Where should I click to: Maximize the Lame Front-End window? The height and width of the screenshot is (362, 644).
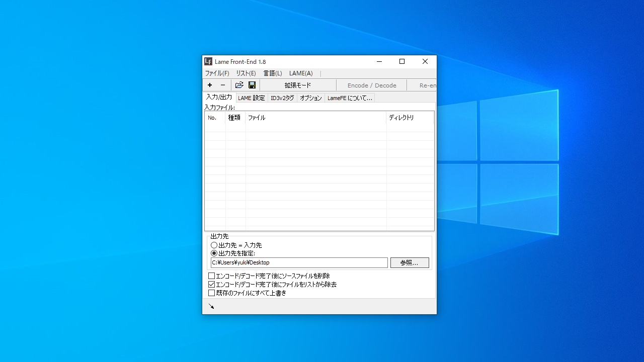point(402,62)
